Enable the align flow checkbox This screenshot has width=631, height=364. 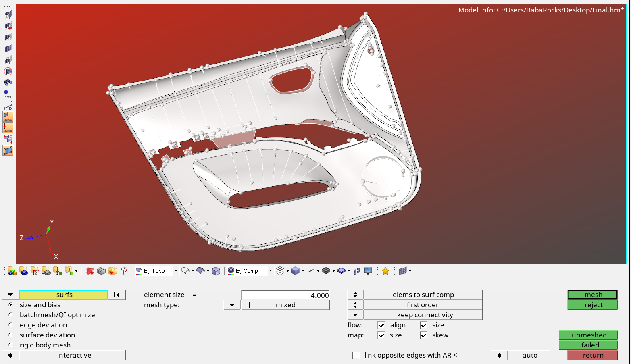381,325
